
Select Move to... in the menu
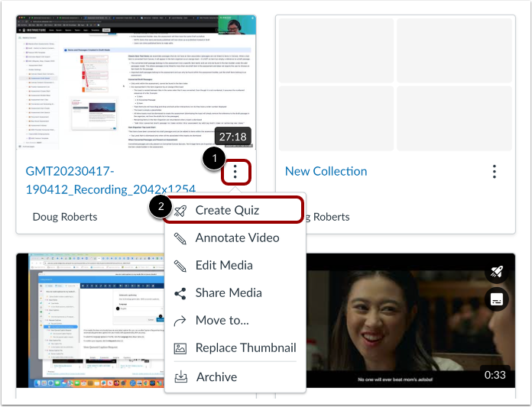point(235,320)
